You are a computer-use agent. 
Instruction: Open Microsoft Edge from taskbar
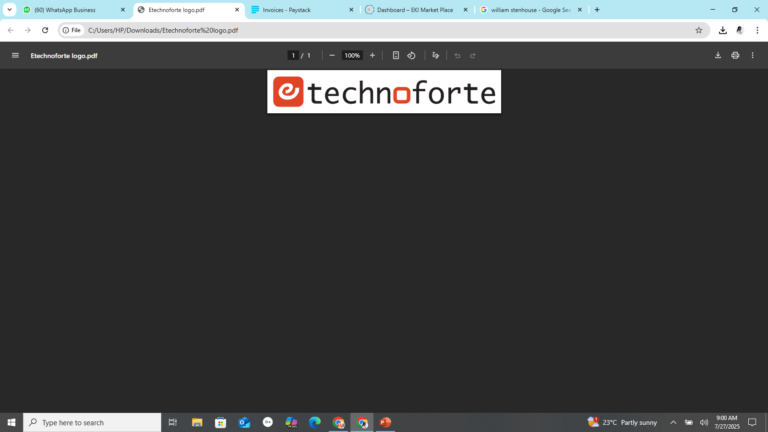pos(315,422)
